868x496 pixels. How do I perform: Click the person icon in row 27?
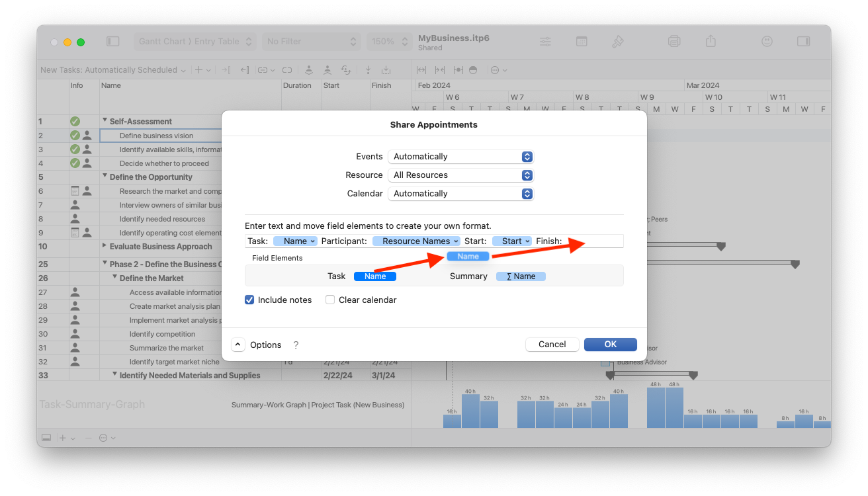point(75,292)
